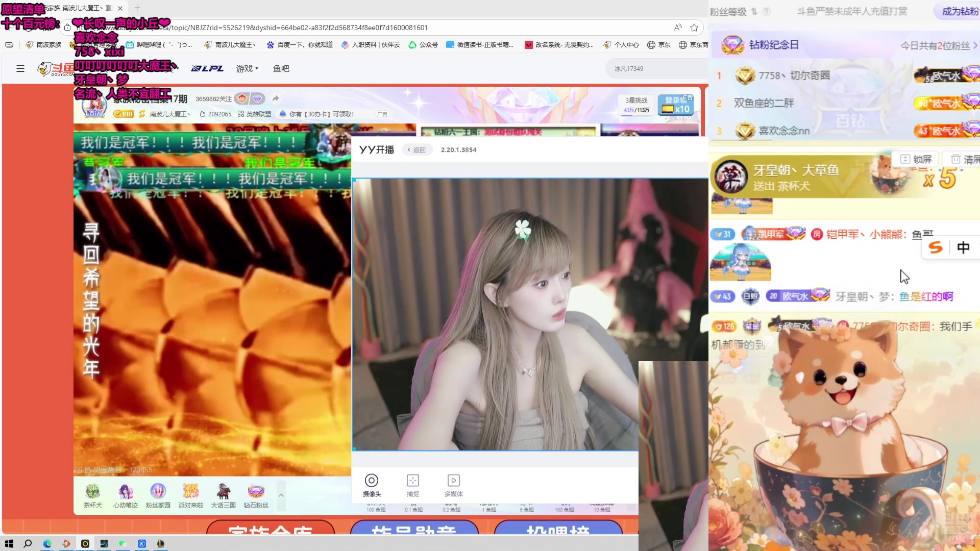
Task: Open the 英雄联盟 category link
Action: click(254, 114)
